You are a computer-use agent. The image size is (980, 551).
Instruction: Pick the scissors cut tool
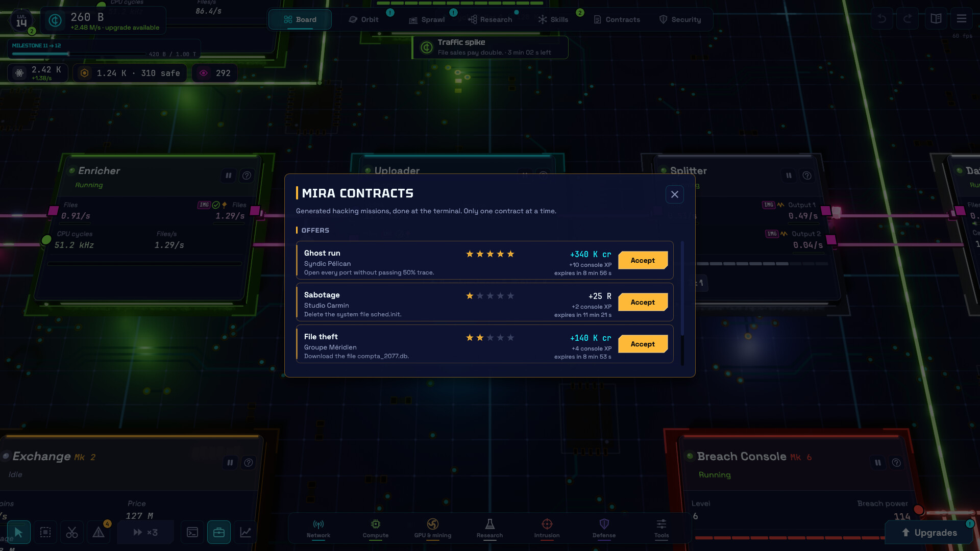pos(72,533)
